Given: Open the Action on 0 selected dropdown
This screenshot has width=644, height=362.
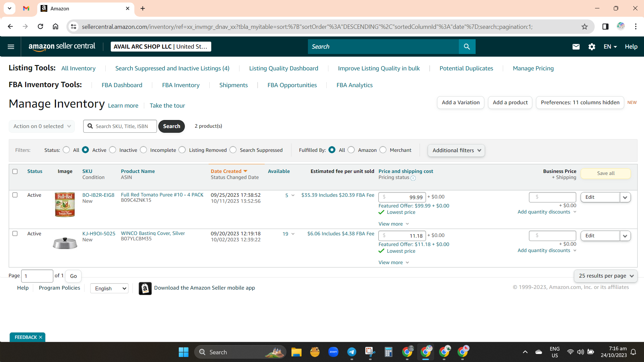Looking at the screenshot, I should point(42,126).
